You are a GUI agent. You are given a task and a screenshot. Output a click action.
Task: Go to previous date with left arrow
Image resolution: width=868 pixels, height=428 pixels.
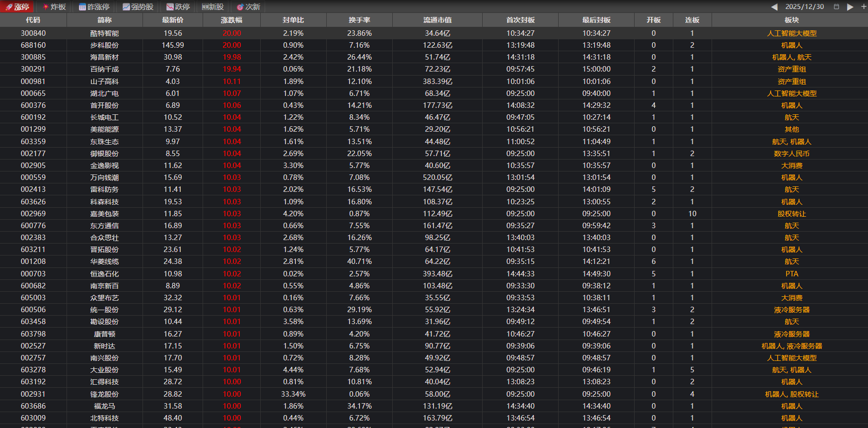pyautogui.click(x=774, y=7)
